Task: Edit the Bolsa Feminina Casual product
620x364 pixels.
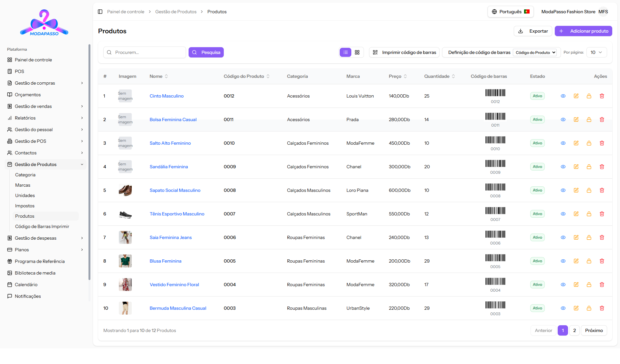Action: 576,120
